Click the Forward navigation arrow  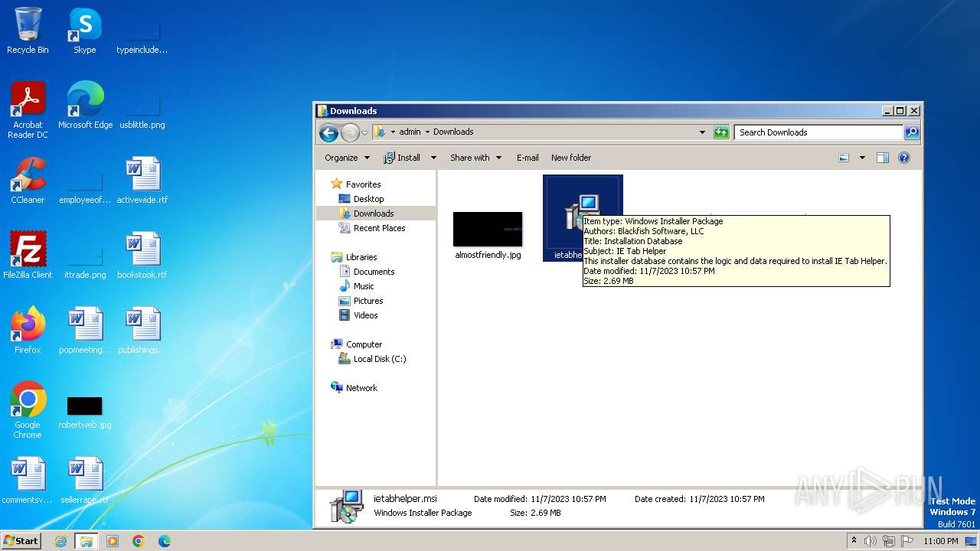(350, 132)
